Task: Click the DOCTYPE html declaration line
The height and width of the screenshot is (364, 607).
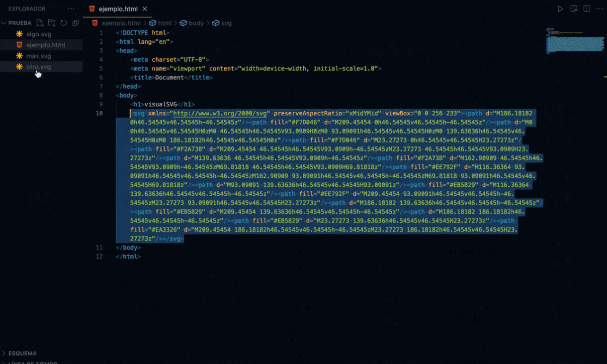Action: click(x=143, y=33)
